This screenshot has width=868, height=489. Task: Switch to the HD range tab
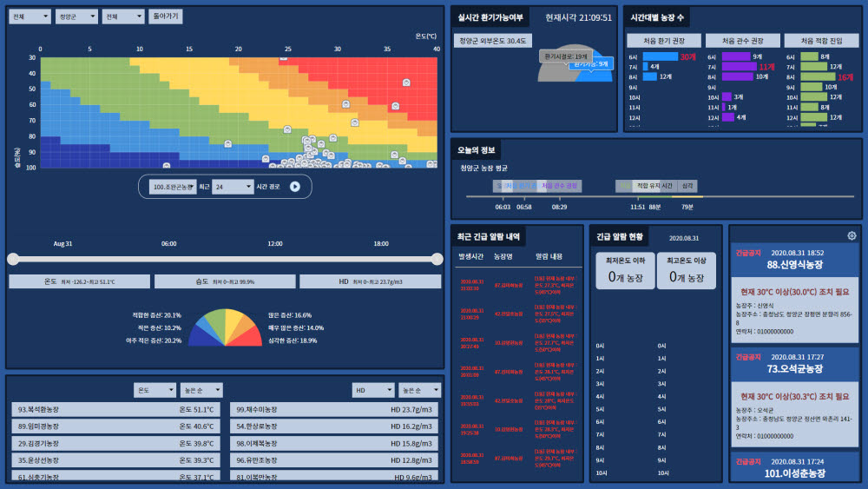pos(371,281)
